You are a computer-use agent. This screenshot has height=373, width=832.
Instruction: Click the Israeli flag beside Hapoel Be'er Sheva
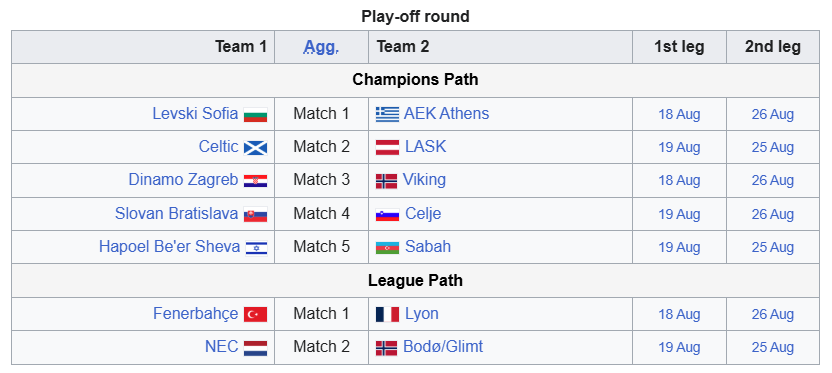pos(256,248)
